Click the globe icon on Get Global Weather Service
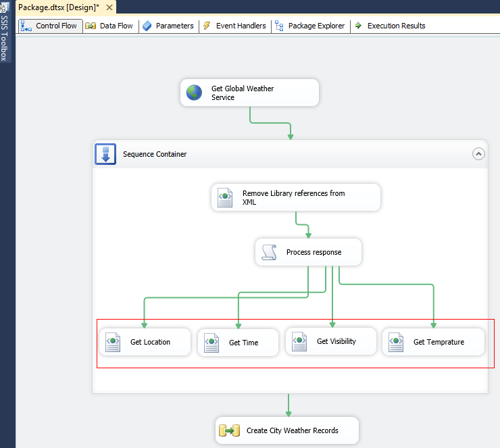The width and height of the screenshot is (500, 448). 195,93
